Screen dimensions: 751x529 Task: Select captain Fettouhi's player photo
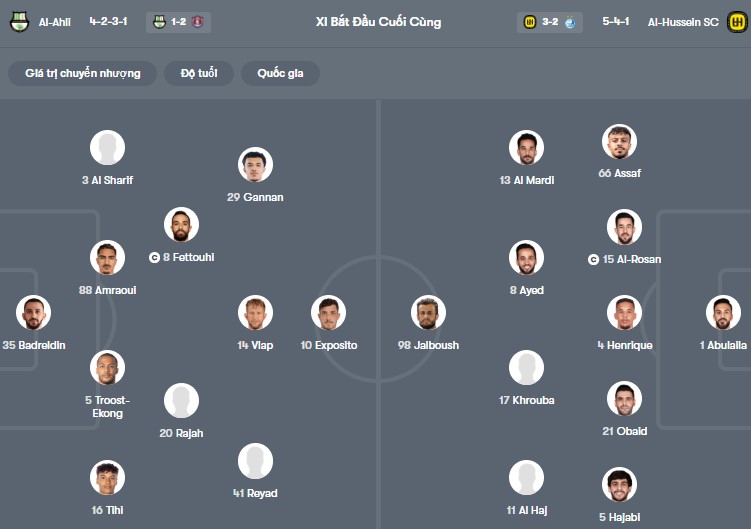(x=181, y=225)
